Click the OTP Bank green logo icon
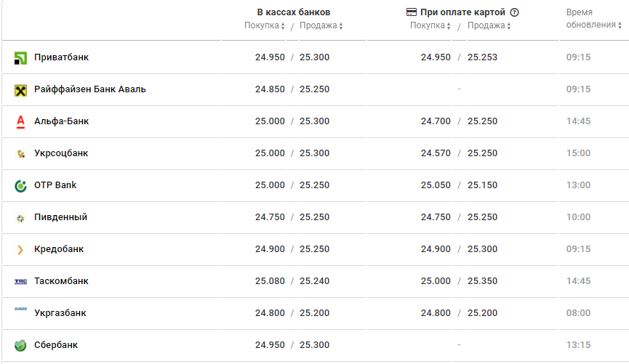 (x=20, y=186)
